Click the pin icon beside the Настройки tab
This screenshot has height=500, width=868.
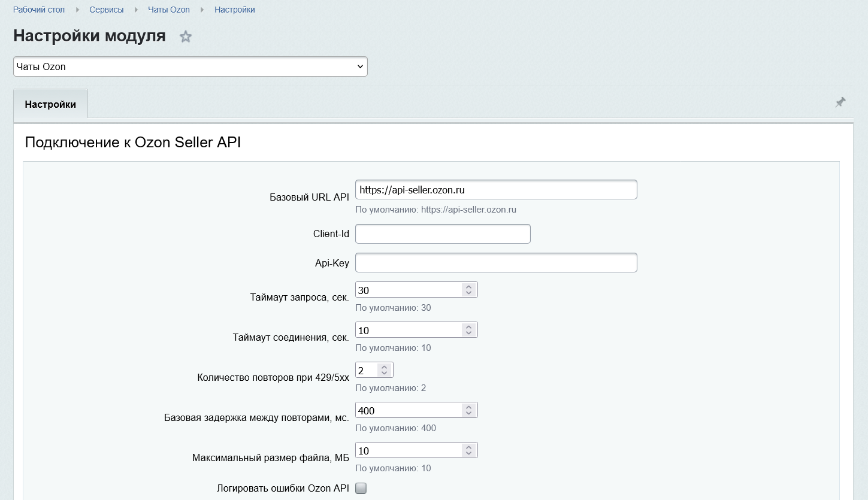coord(840,102)
